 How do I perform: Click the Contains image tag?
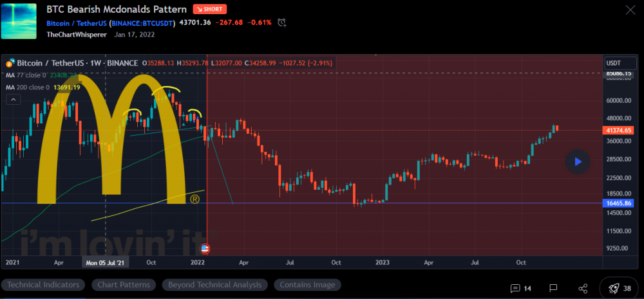(307, 285)
